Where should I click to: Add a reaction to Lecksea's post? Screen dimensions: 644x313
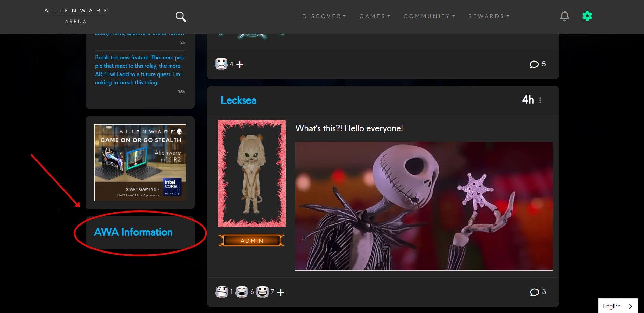coord(281,292)
